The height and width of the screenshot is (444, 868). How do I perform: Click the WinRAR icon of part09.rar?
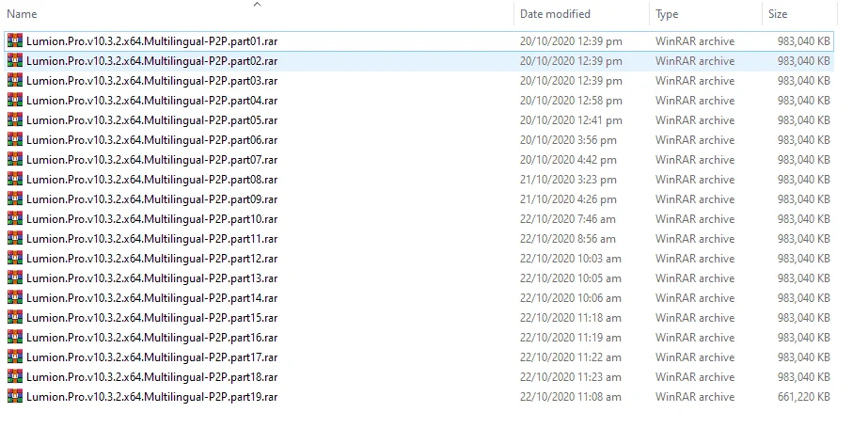pyautogui.click(x=15, y=199)
